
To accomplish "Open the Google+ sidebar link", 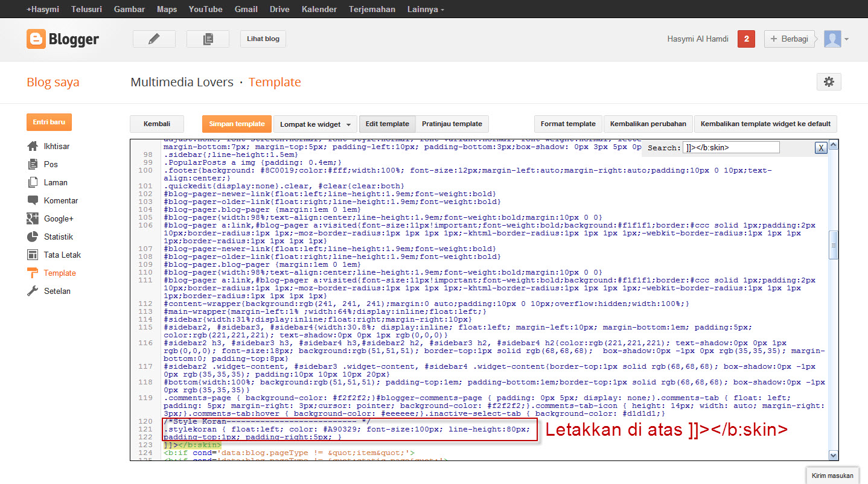I will [x=59, y=218].
